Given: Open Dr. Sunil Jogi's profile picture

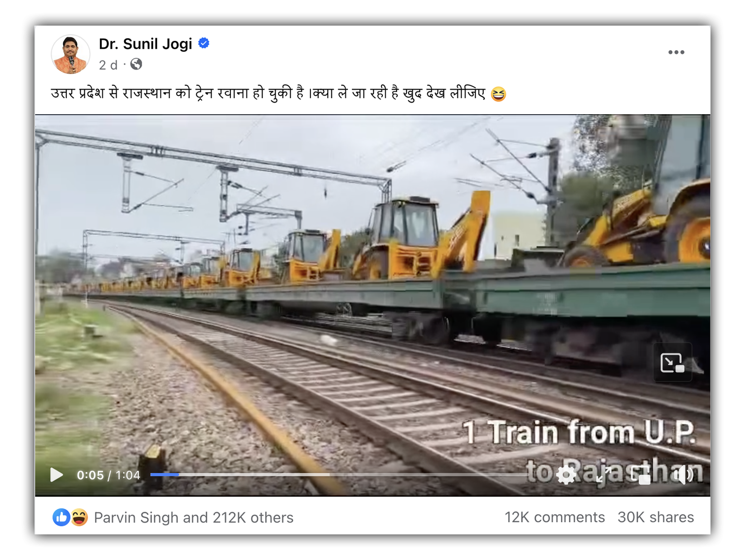Looking at the screenshot, I should [71, 54].
